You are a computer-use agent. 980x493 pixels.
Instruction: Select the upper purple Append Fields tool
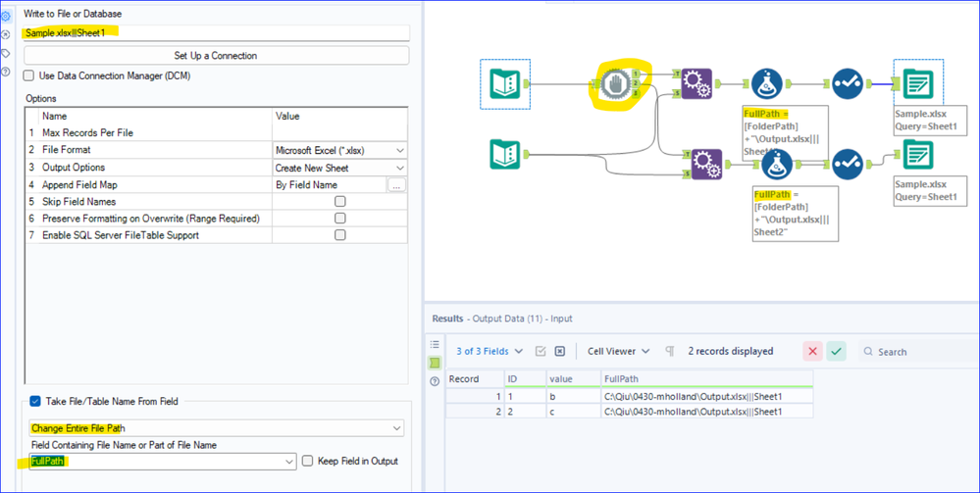(696, 83)
